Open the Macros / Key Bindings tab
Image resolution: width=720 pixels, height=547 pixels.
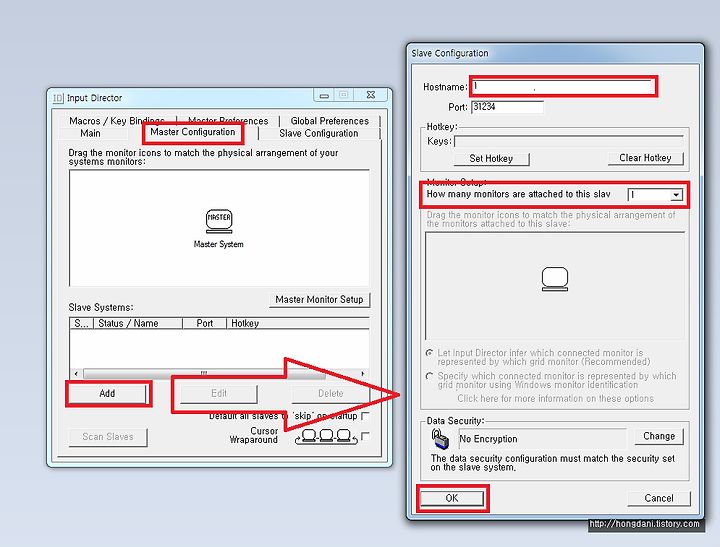coord(117,121)
